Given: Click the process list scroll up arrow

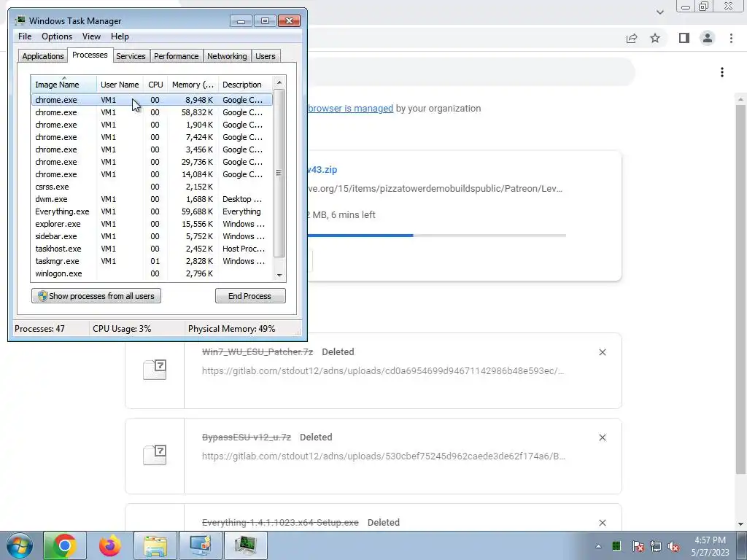Looking at the screenshot, I should click(x=279, y=82).
